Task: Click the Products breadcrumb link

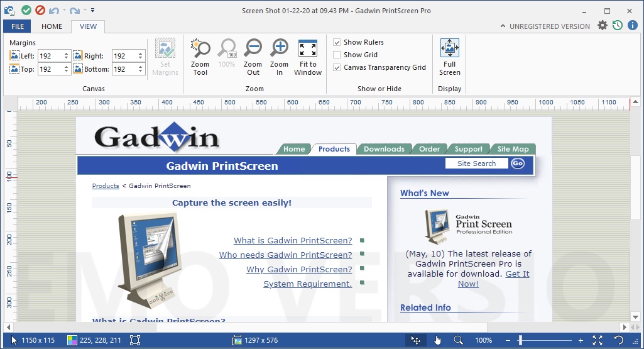Action: click(x=106, y=186)
